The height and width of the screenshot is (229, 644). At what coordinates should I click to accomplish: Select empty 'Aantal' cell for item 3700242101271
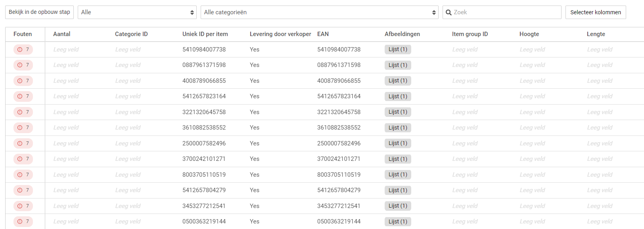point(66,159)
